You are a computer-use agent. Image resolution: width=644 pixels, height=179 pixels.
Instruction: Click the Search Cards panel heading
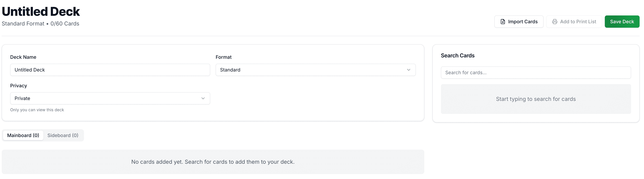(458, 55)
